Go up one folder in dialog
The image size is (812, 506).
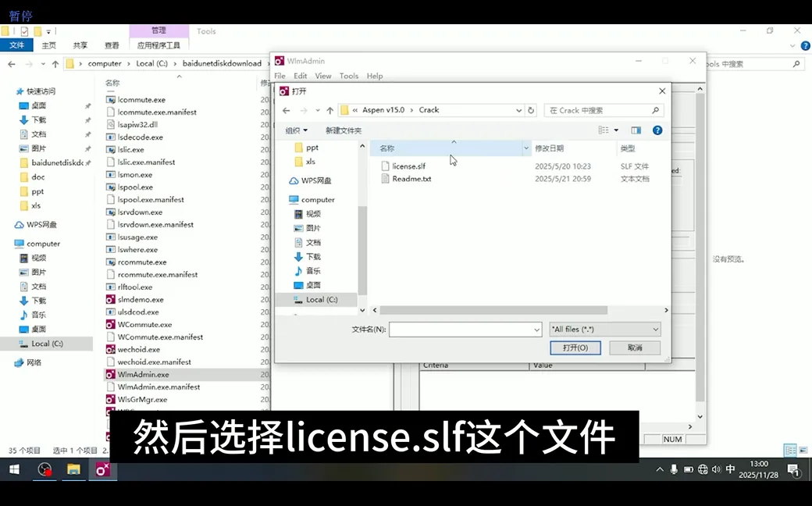[x=329, y=110]
